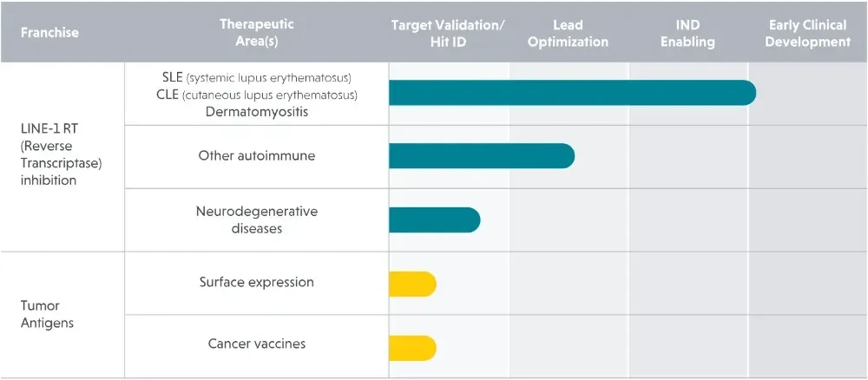Click the Surface expression label

tap(256, 282)
